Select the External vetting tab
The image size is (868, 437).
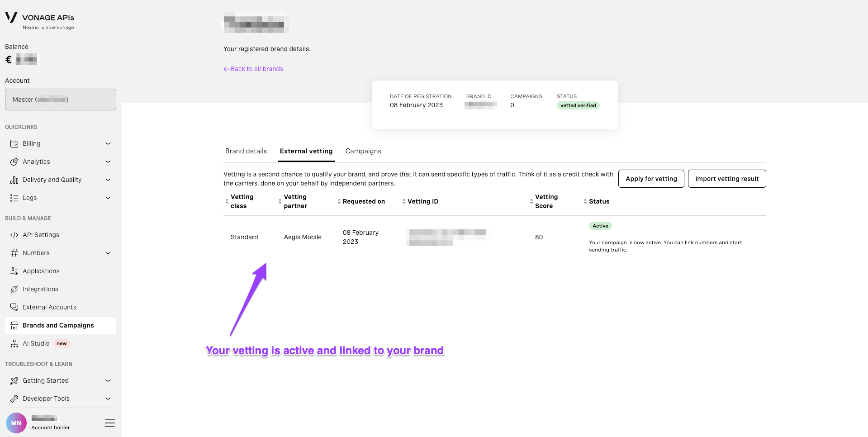point(306,151)
